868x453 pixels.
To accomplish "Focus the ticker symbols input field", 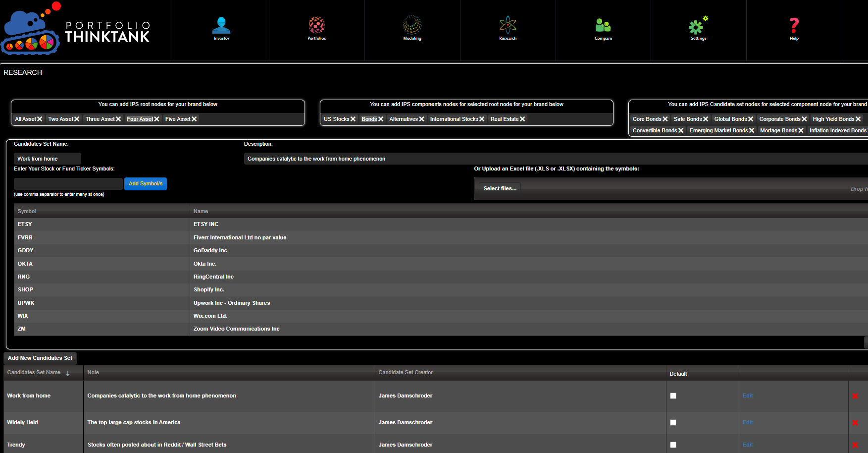I will click(68, 184).
